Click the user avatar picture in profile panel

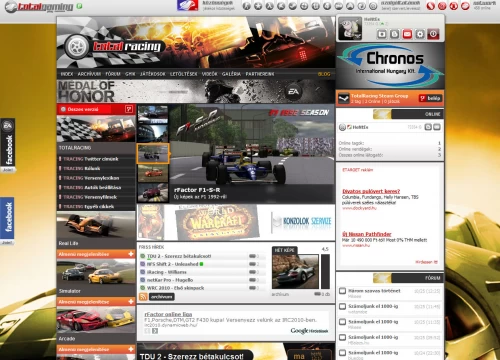coord(350,28)
